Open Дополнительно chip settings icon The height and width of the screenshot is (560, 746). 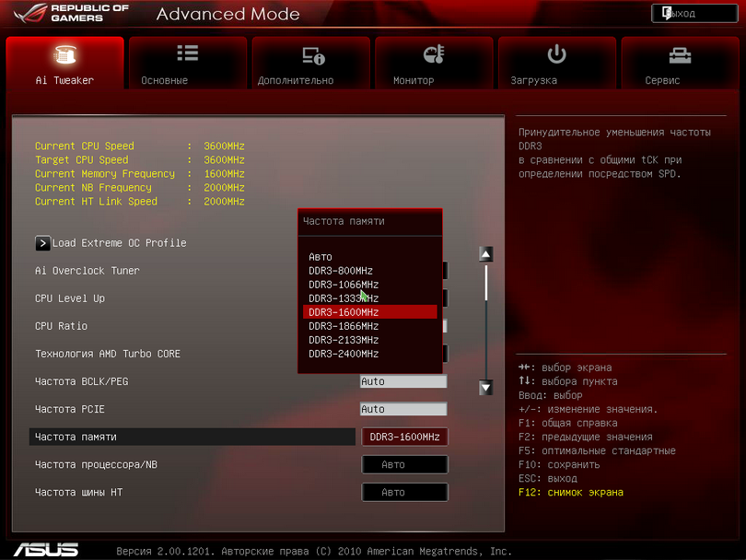(x=312, y=55)
